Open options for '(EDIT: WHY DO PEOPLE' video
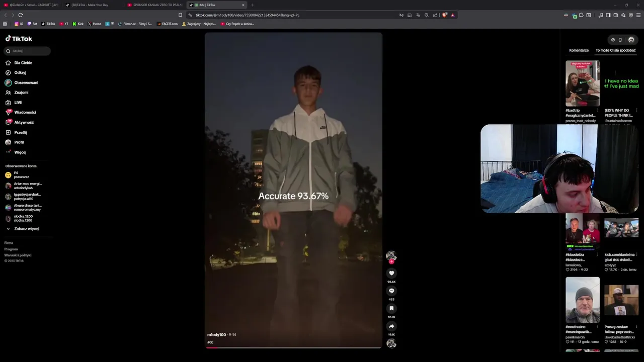 click(x=636, y=110)
